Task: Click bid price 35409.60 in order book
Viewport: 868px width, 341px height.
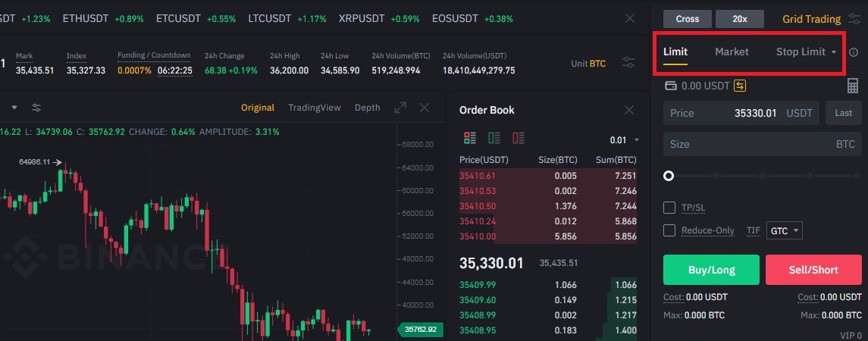Action: click(476, 300)
